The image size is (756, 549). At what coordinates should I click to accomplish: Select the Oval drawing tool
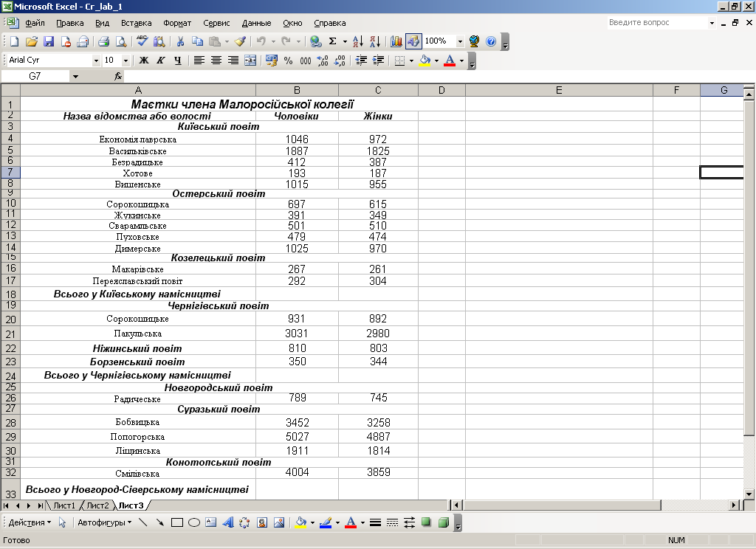coord(194,522)
